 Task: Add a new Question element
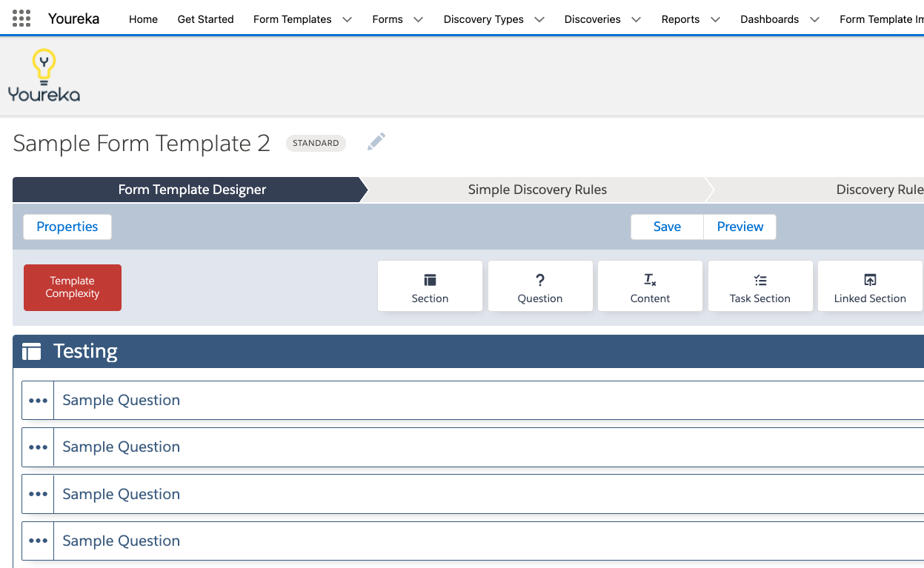coord(540,286)
